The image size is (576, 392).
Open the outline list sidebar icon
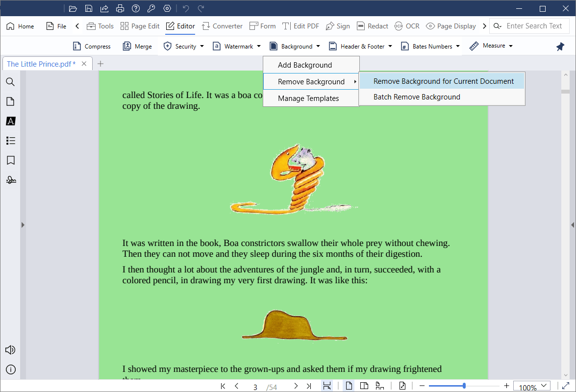coord(11,141)
